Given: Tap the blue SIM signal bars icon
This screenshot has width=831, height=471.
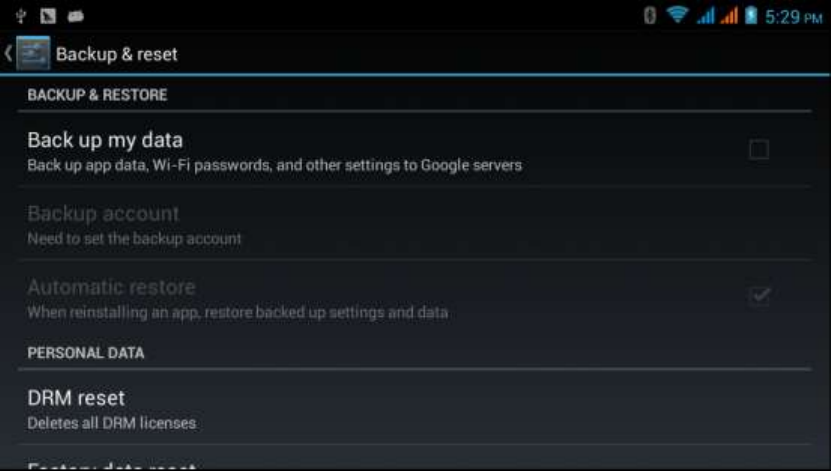Looking at the screenshot, I should (705, 16).
